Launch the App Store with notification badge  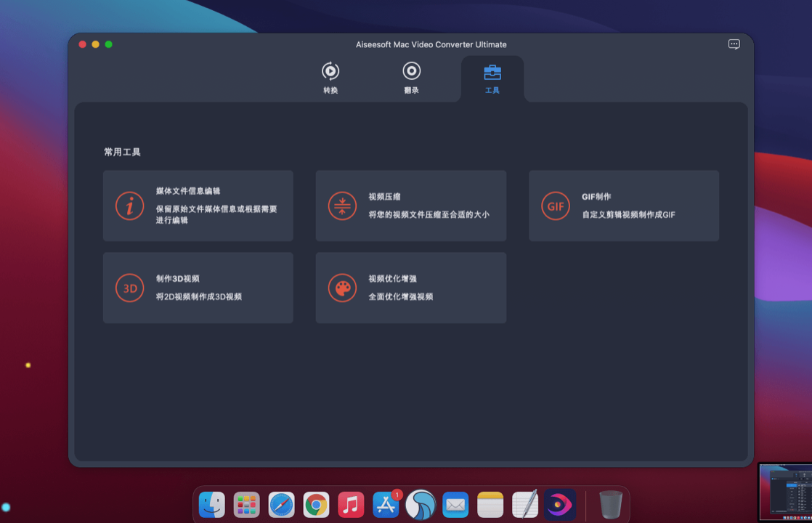(386, 503)
